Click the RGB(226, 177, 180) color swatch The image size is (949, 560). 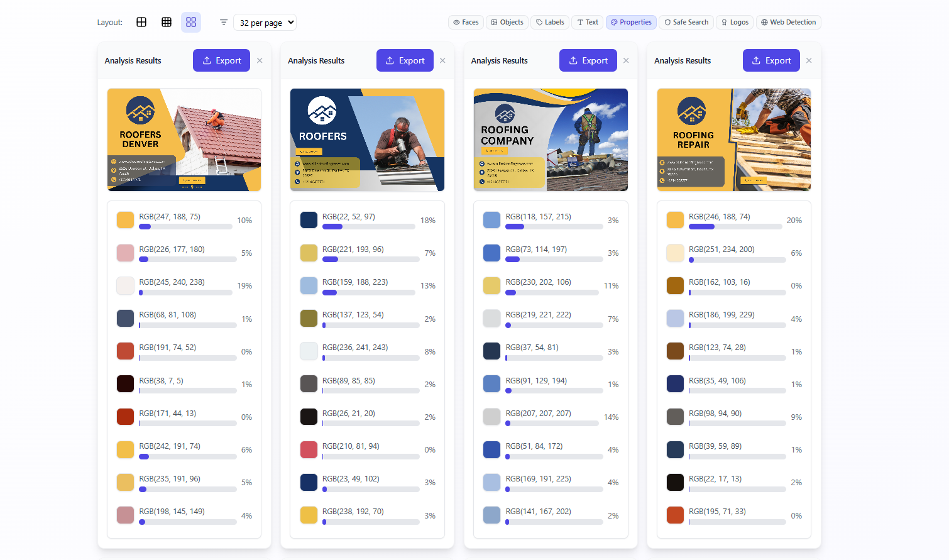(x=126, y=253)
